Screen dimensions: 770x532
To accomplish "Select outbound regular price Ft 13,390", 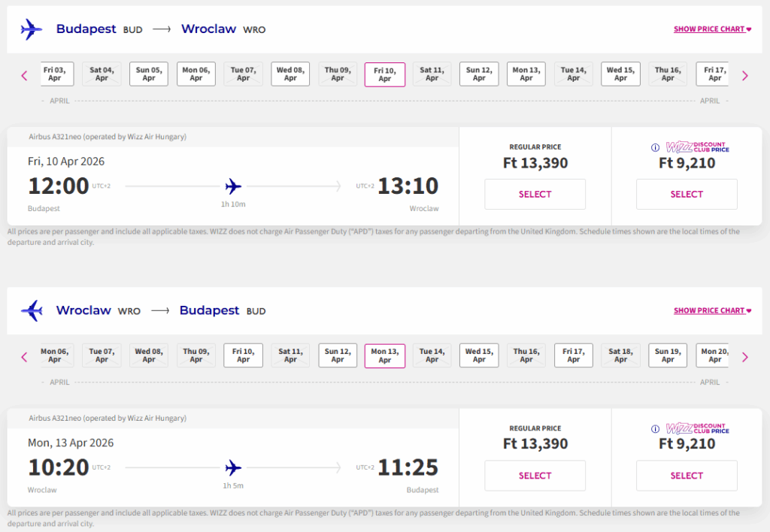I will click(535, 194).
